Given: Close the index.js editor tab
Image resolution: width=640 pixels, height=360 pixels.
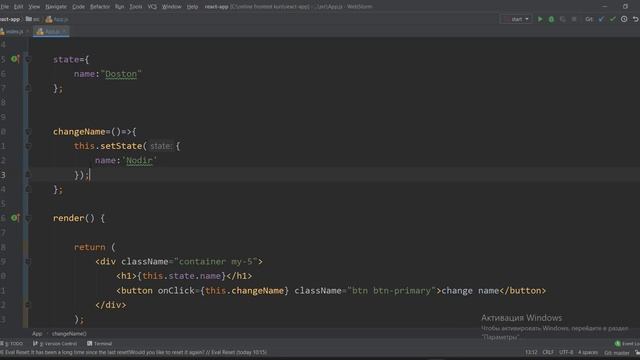Looking at the screenshot, I should (28, 31).
